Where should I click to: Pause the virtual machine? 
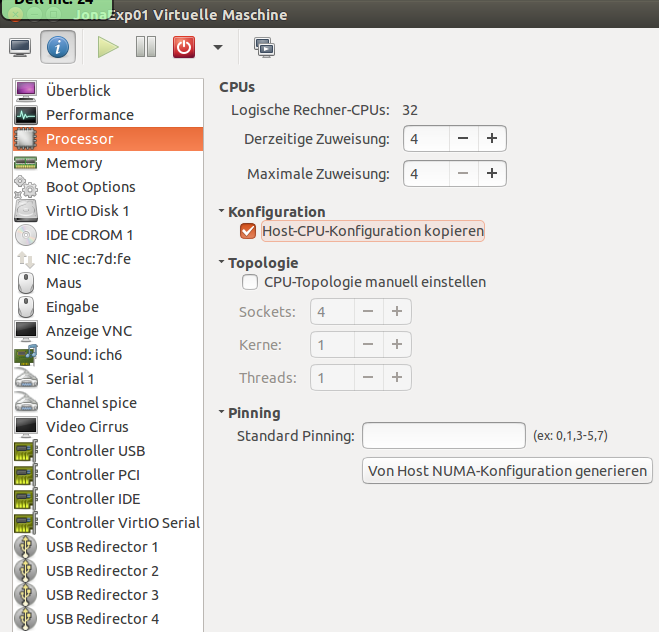pyautogui.click(x=145, y=46)
